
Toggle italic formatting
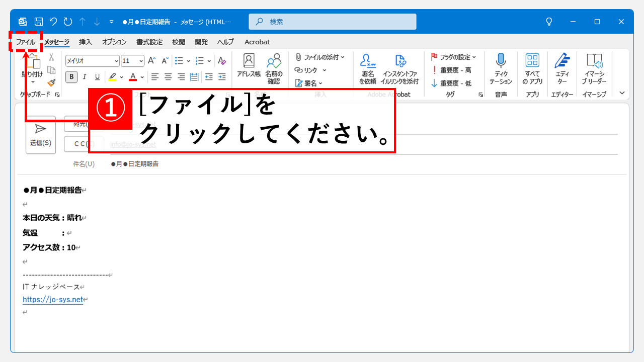pyautogui.click(x=84, y=76)
